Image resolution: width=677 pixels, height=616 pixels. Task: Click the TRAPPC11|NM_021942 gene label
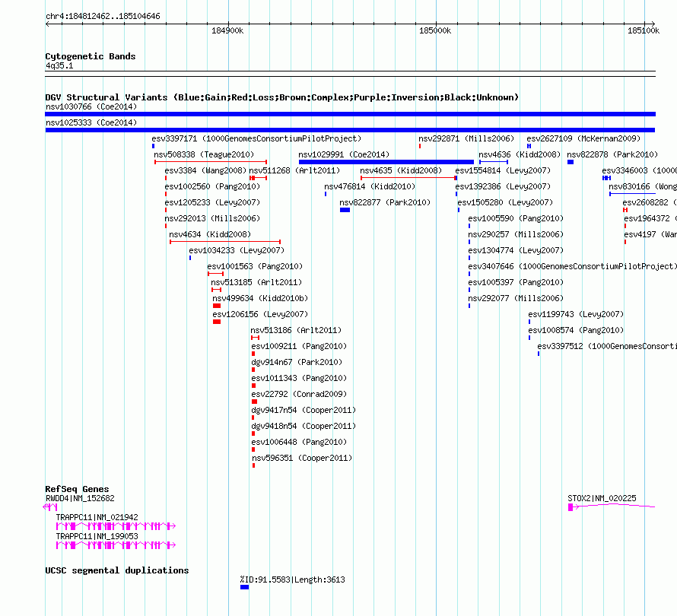pos(97,517)
